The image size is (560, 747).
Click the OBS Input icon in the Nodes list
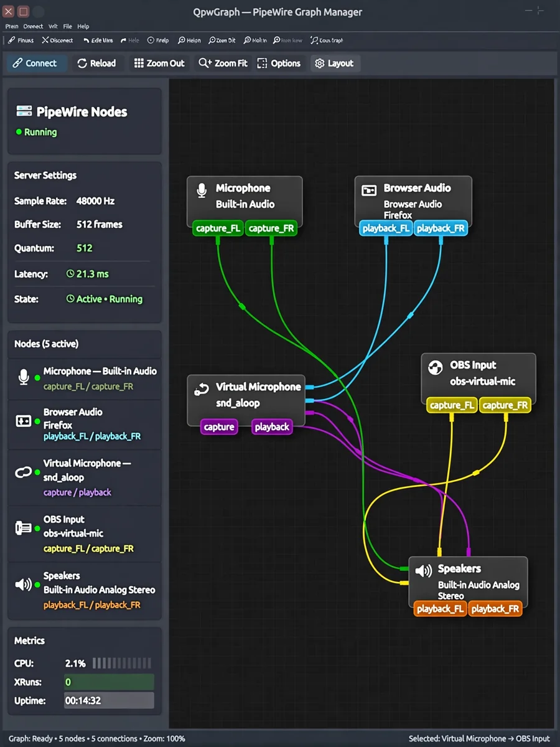point(23,528)
